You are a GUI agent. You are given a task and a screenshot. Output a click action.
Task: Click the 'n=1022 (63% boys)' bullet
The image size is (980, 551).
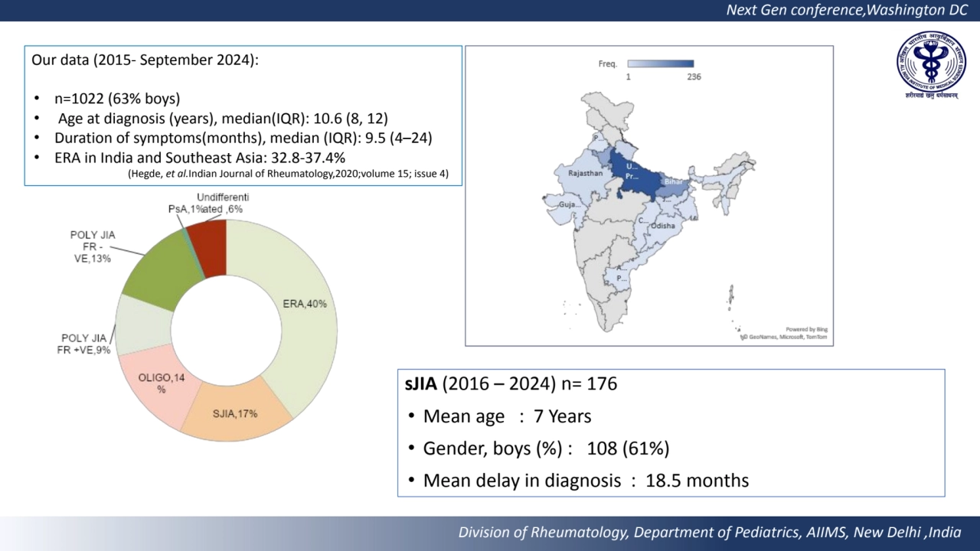click(x=116, y=99)
